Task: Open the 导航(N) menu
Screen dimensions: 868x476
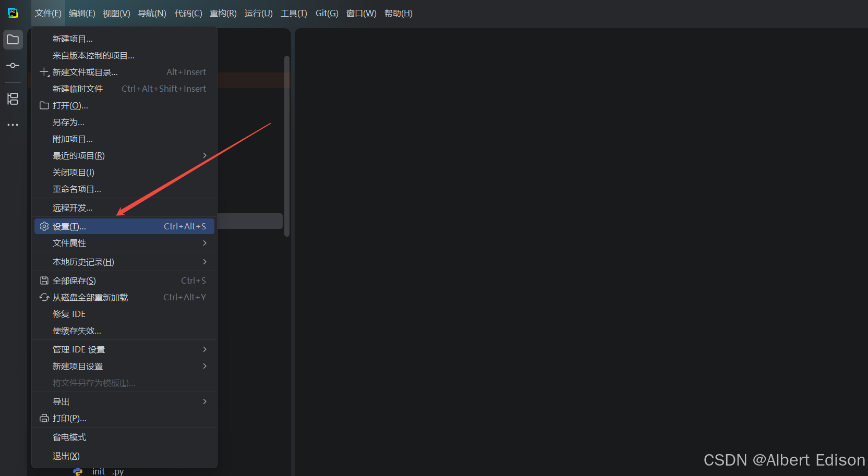Action: (152, 13)
